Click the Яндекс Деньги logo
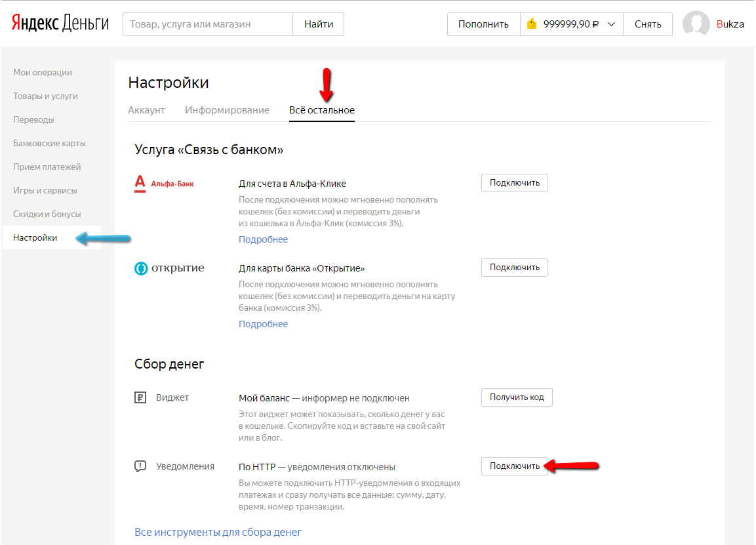 tap(60, 24)
